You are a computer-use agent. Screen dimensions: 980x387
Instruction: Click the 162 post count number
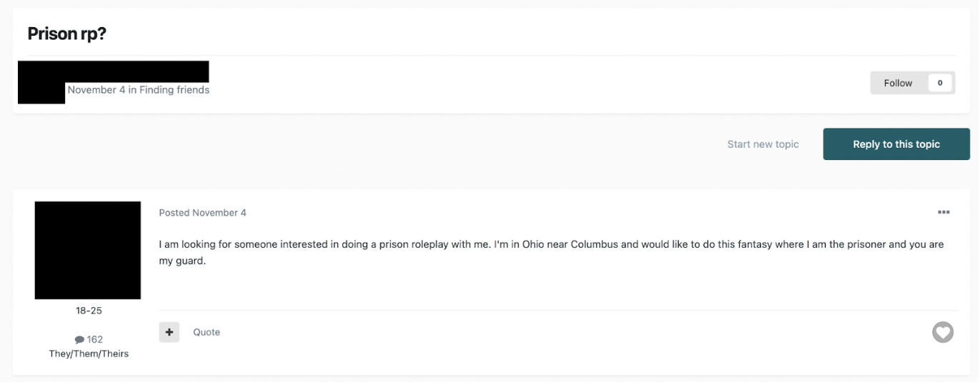click(95, 340)
